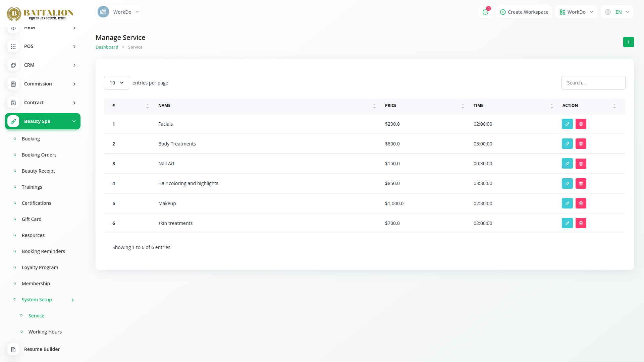The width and height of the screenshot is (644, 362).
Task: Delete the Body Treatments service
Action: click(x=581, y=144)
